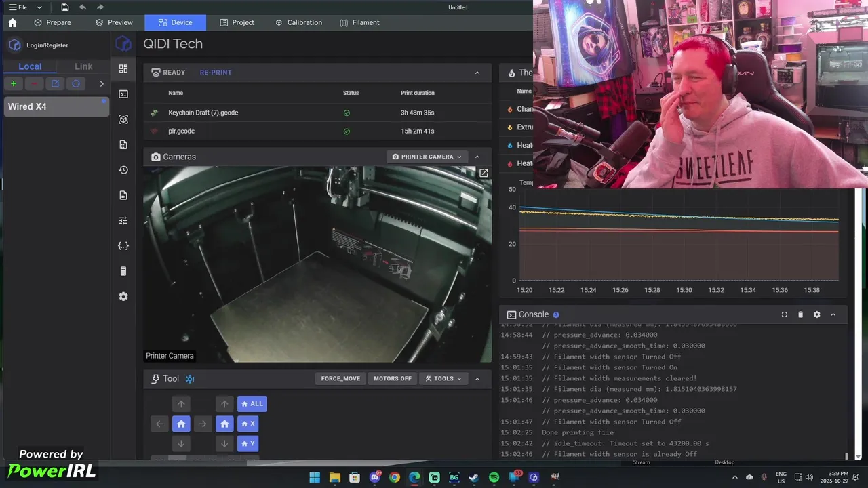Click Login/Register link
This screenshot has height=488, width=868.
pyautogui.click(x=47, y=45)
